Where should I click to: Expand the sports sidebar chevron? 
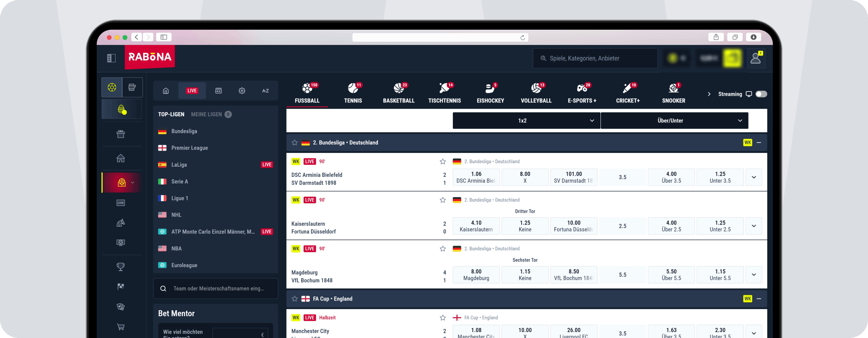[132, 183]
